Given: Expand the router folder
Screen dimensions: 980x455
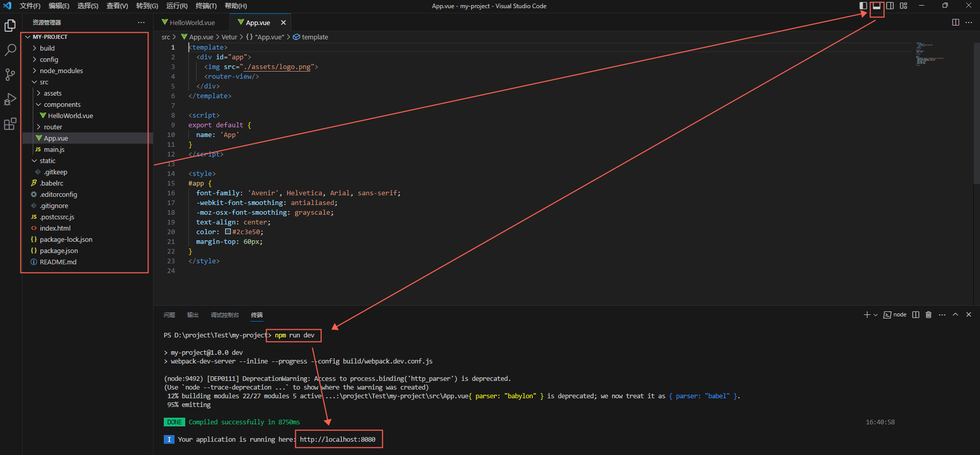Looking at the screenshot, I should tap(87, 127).
